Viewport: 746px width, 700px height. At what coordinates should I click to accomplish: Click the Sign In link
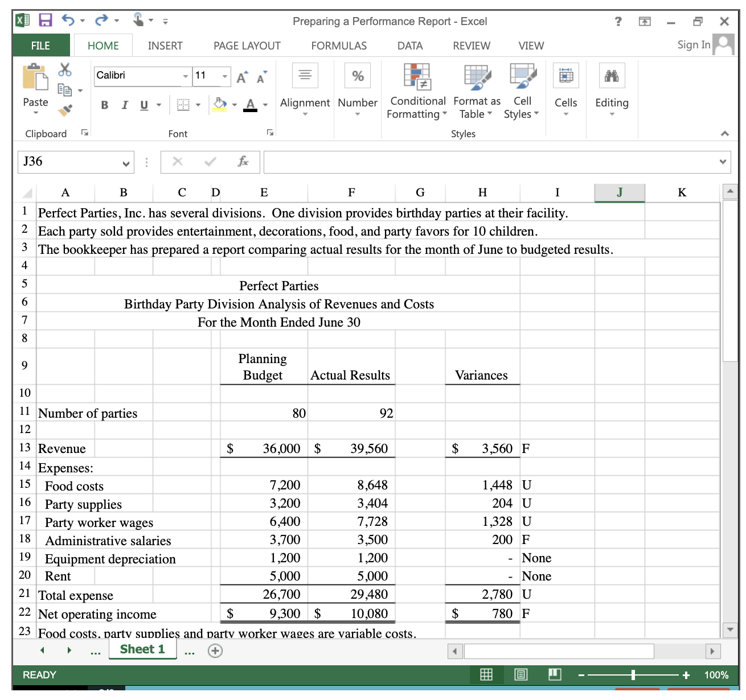click(692, 44)
